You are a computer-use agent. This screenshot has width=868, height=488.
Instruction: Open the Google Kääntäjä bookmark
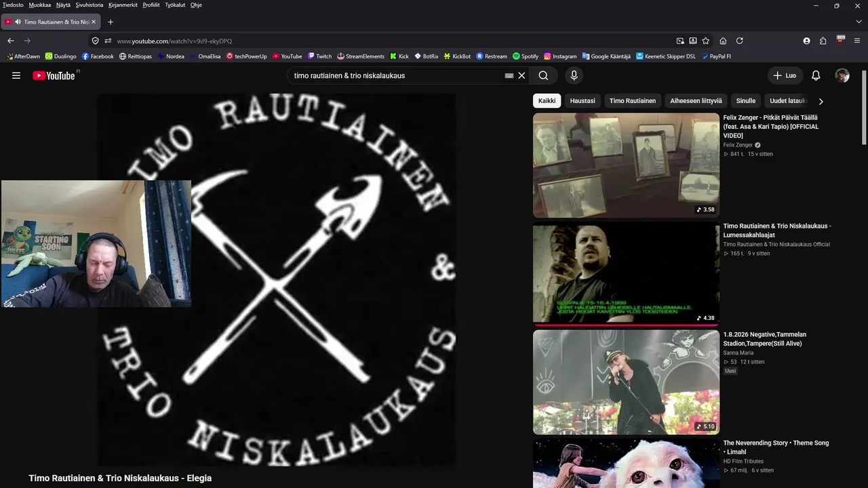(606, 56)
